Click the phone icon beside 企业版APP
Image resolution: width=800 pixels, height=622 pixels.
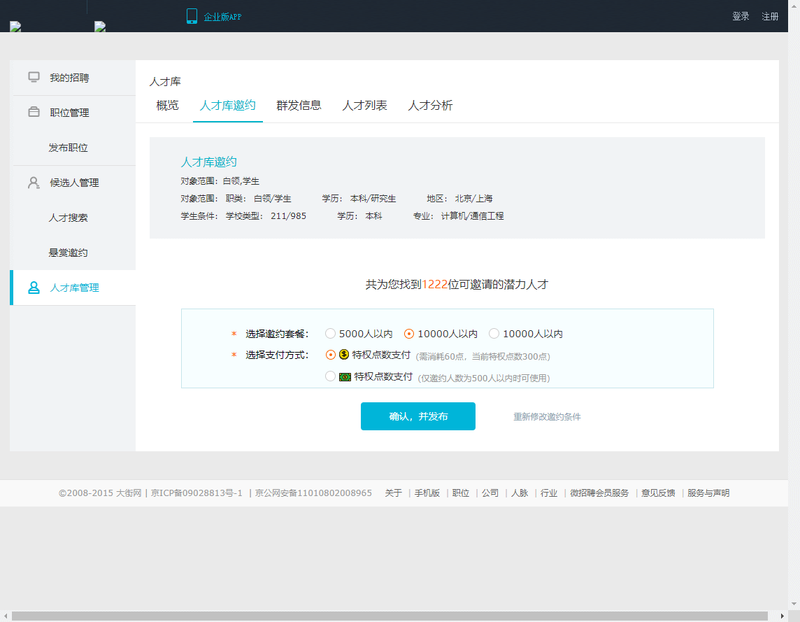point(192,16)
